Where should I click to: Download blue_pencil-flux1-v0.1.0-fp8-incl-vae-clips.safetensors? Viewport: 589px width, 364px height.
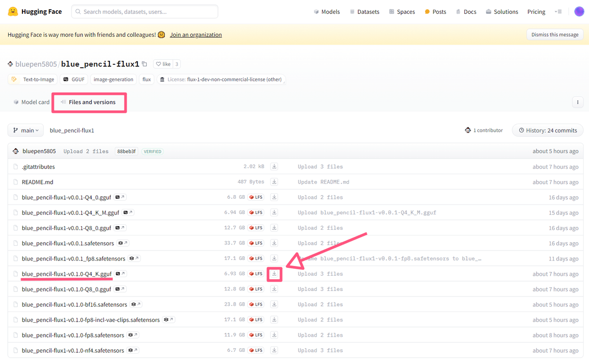click(274, 320)
